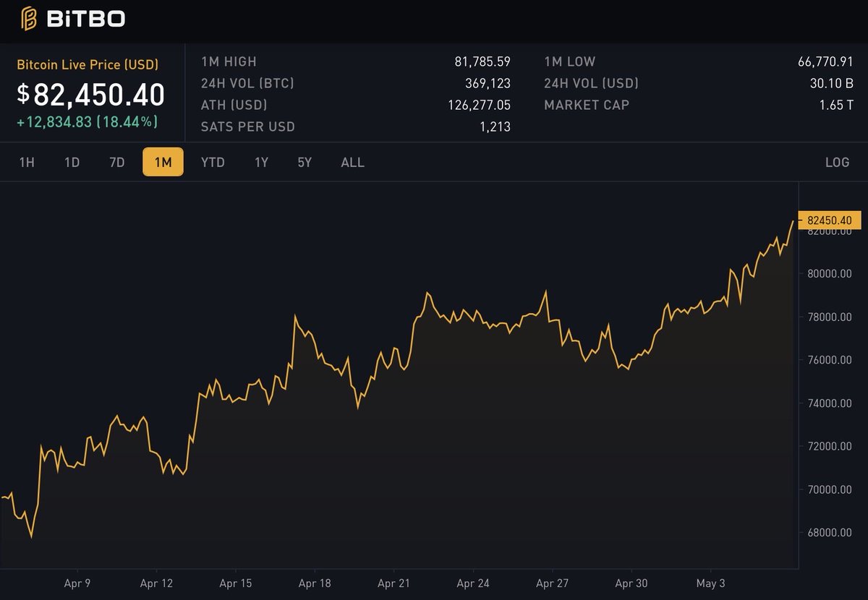Image resolution: width=868 pixels, height=600 pixels.
Task: Click the Apr 27 date label
Action: pos(552,583)
